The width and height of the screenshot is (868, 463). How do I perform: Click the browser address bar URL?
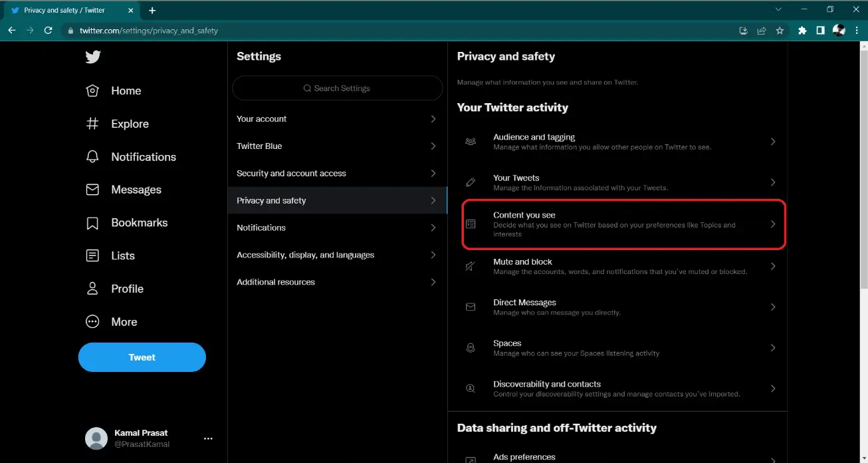coord(149,31)
